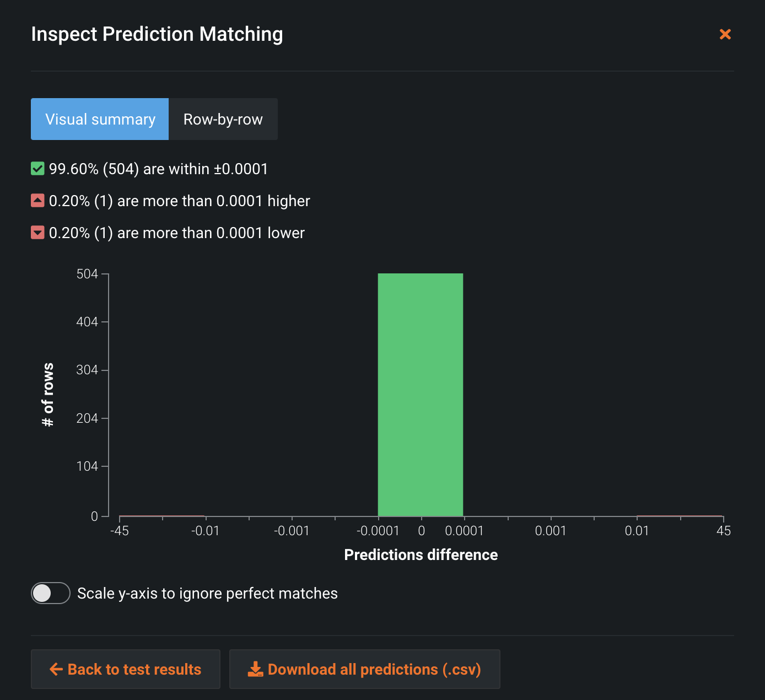Click the 'Predictions difference' x-axis title
The width and height of the screenshot is (765, 700).
point(421,554)
